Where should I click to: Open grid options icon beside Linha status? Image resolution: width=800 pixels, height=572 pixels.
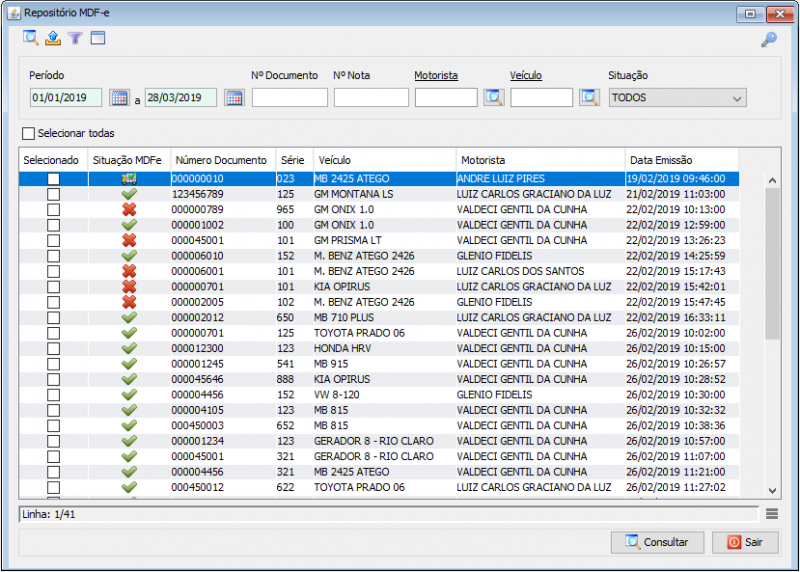[772, 514]
